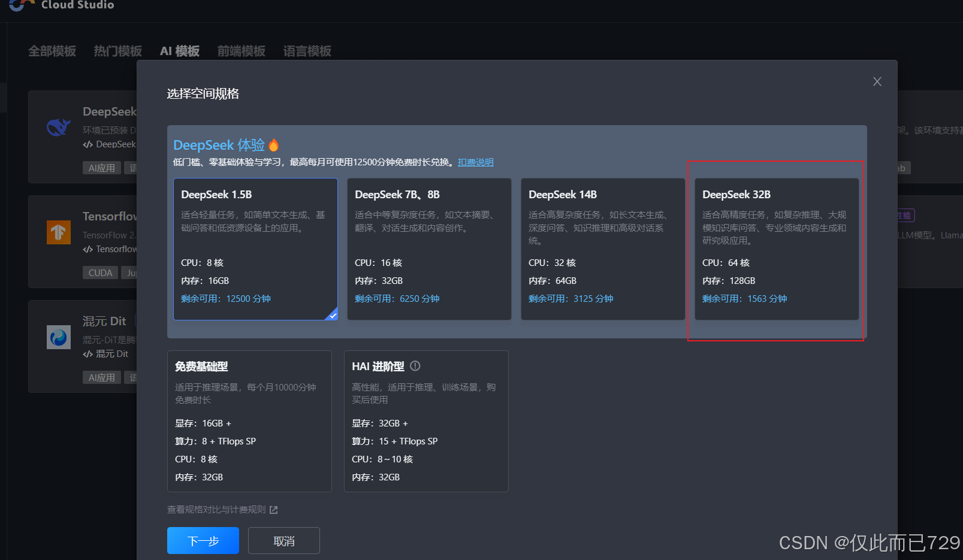Select the DeepSeek 1.5B spec card
Screen dimensions: 963x560
tap(255, 249)
